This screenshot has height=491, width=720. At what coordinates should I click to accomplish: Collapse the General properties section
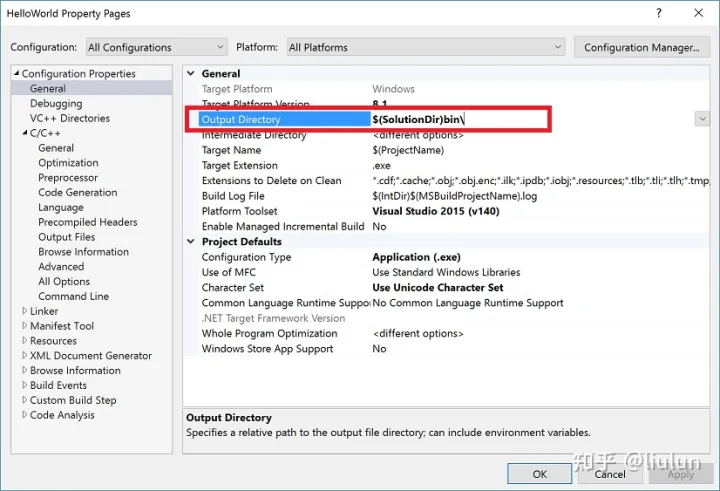point(192,74)
